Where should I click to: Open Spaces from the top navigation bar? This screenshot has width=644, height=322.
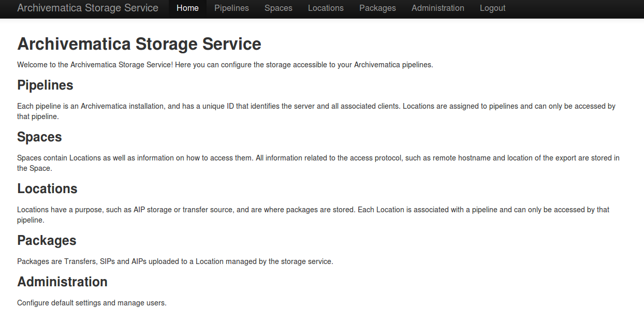click(x=278, y=8)
